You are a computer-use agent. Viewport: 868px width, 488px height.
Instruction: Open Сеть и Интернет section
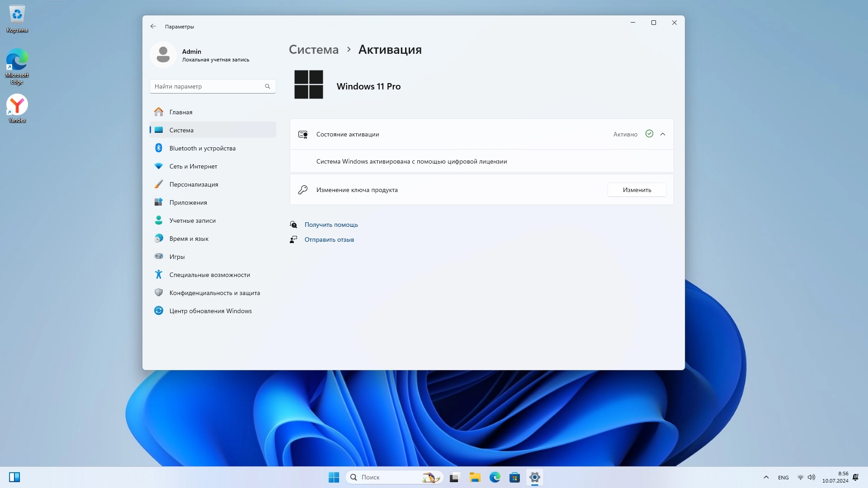(x=193, y=166)
